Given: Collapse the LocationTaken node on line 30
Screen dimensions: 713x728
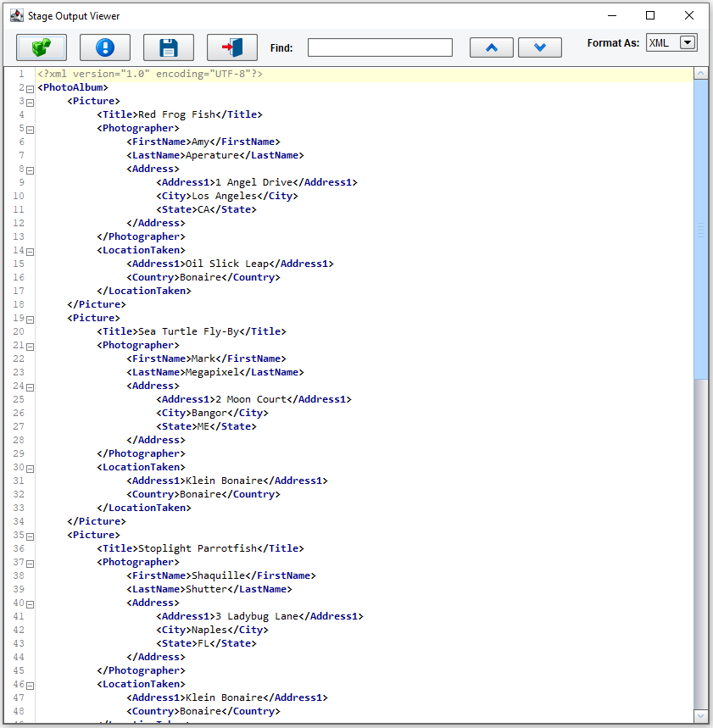Looking at the screenshot, I should [31, 469].
